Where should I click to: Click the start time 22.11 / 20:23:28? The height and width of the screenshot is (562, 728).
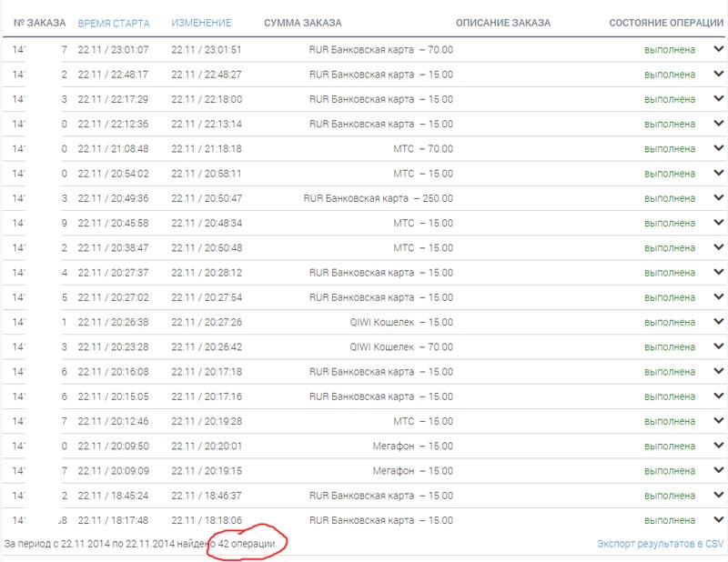click(x=113, y=346)
